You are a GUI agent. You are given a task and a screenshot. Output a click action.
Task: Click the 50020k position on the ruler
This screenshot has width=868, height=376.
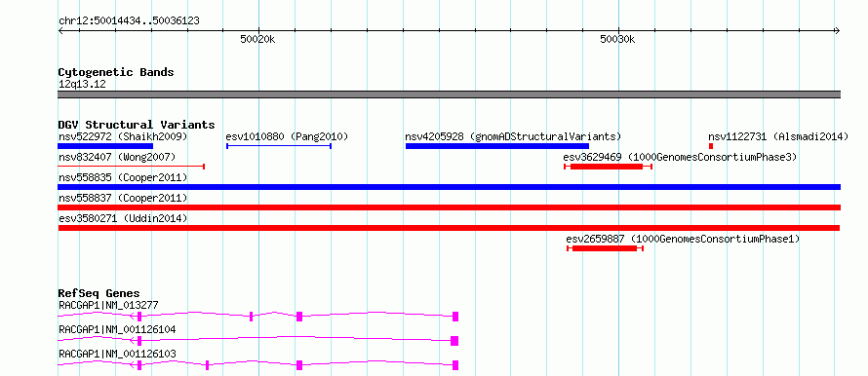(x=258, y=39)
